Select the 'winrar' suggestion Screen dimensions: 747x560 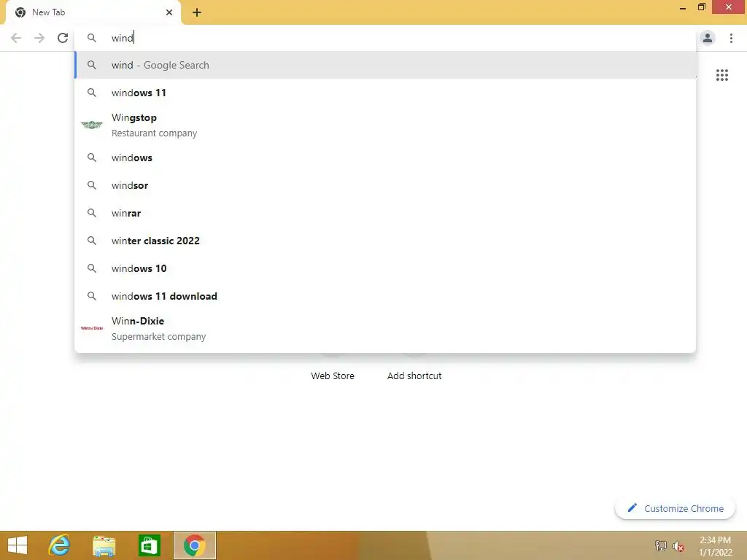(x=385, y=213)
